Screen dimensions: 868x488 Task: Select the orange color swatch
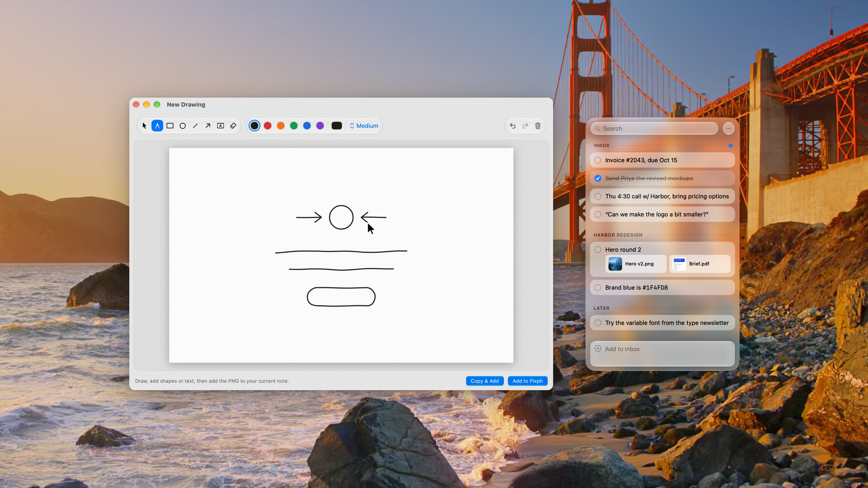click(281, 126)
